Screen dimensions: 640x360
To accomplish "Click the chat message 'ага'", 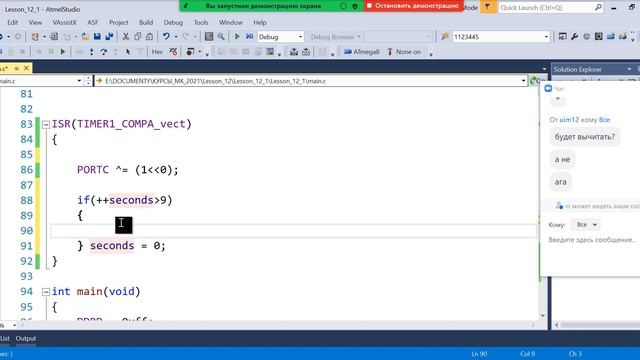I will tap(560, 182).
